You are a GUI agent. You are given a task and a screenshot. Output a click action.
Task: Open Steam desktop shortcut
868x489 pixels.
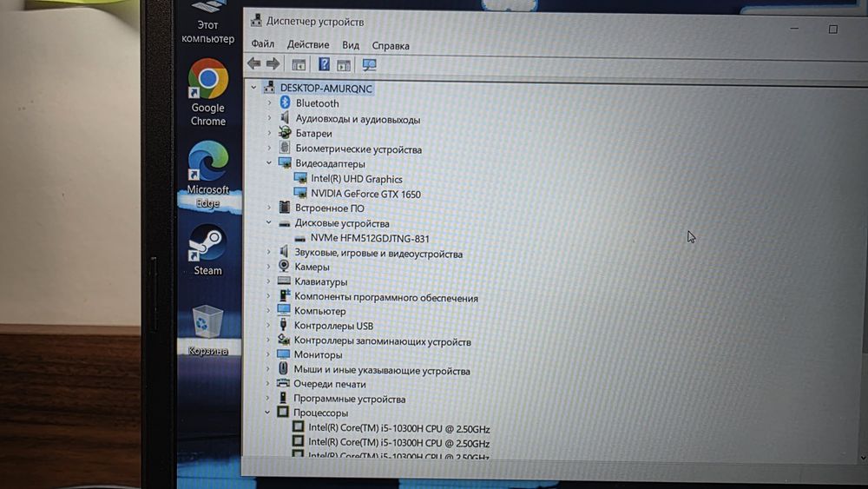coord(207,250)
